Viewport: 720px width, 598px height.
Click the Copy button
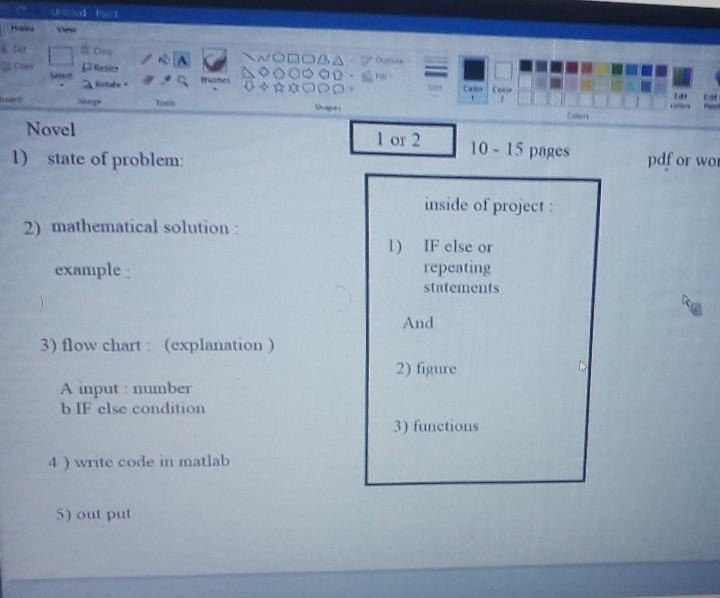(x=17, y=66)
